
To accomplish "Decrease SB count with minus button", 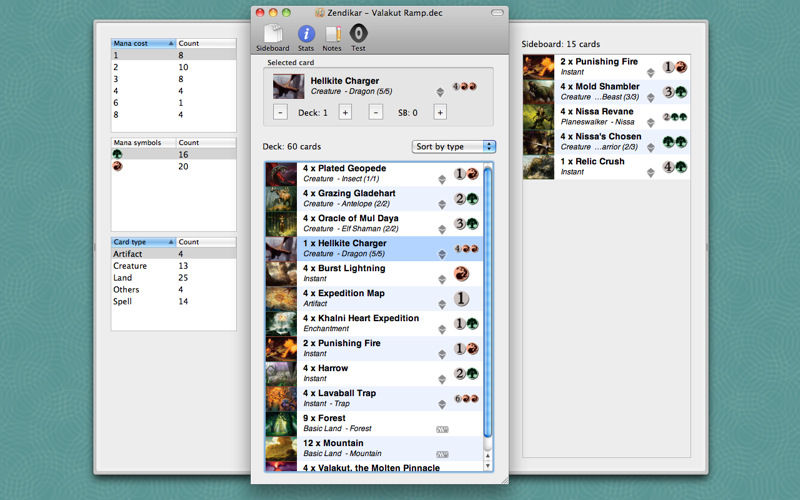I will [376, 112].
